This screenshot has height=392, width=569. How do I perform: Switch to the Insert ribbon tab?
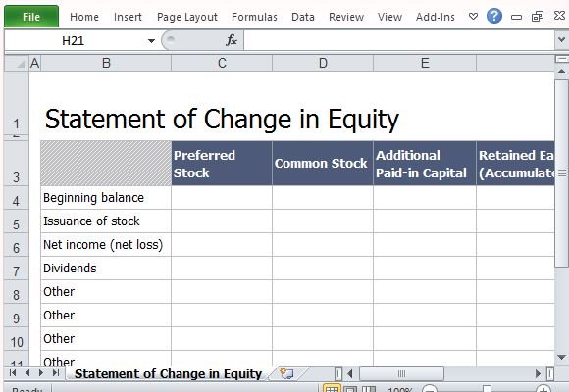point(128,17)
